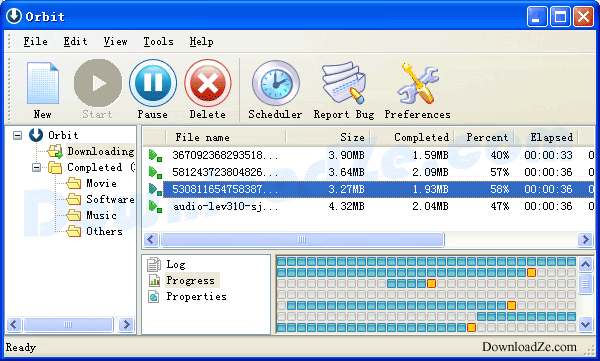Click the progress blocks scroll down arrow
600x361 pixels.
[585, 325]
